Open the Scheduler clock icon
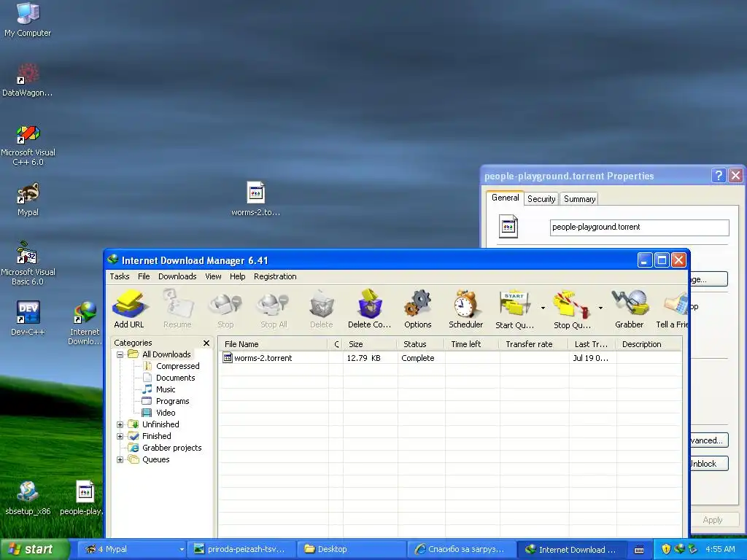 pos(465,308)
